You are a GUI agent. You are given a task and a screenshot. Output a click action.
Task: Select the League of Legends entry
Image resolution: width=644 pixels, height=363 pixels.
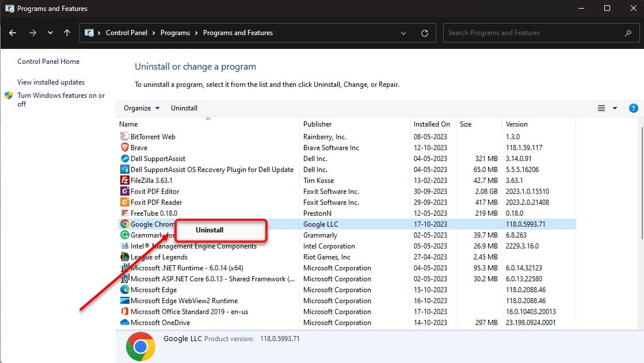[x=159, y=257]
